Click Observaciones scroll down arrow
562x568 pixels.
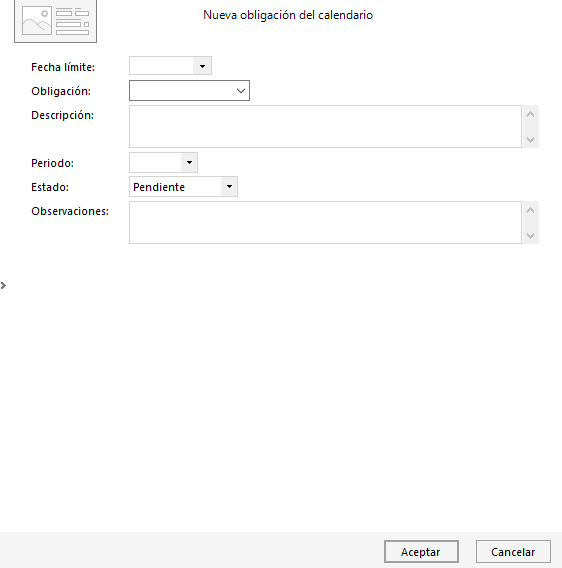tap(530, 236)
